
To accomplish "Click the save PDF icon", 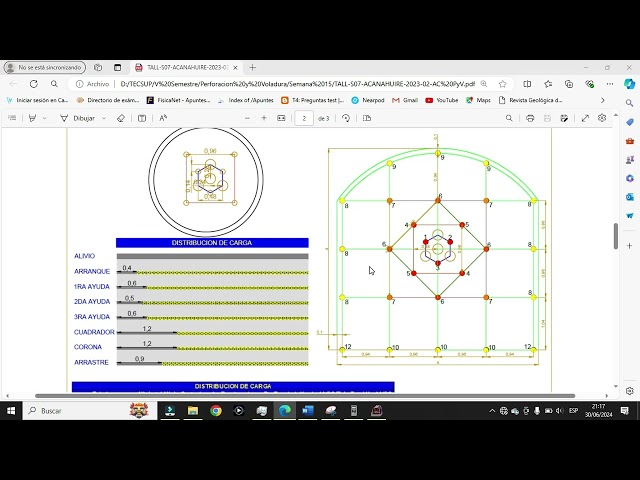I will 547,118.
